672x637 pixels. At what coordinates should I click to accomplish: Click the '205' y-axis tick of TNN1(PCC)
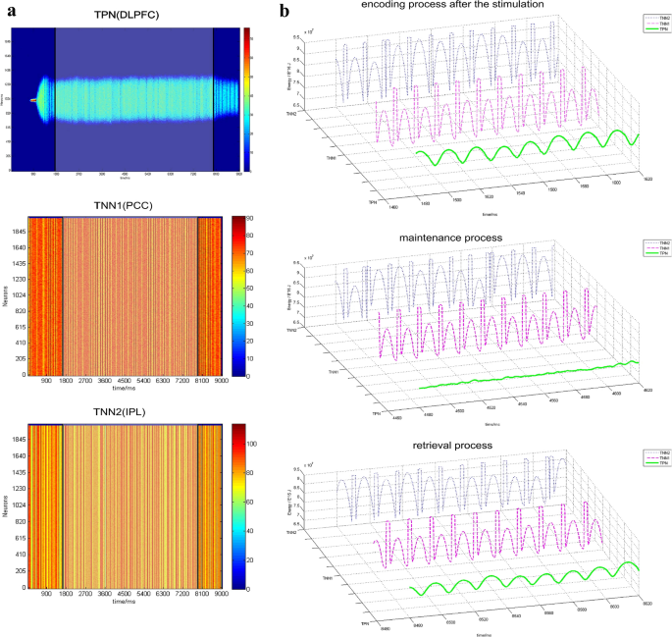[x=21, y=359]
